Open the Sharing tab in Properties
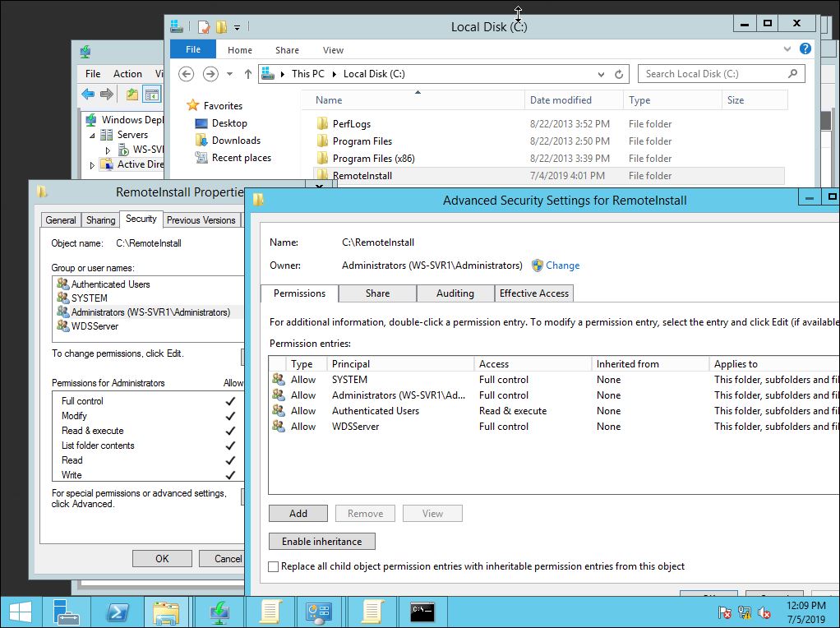Image resolution: width=840 pixels, height=628 pixels. tap(101, 219)
